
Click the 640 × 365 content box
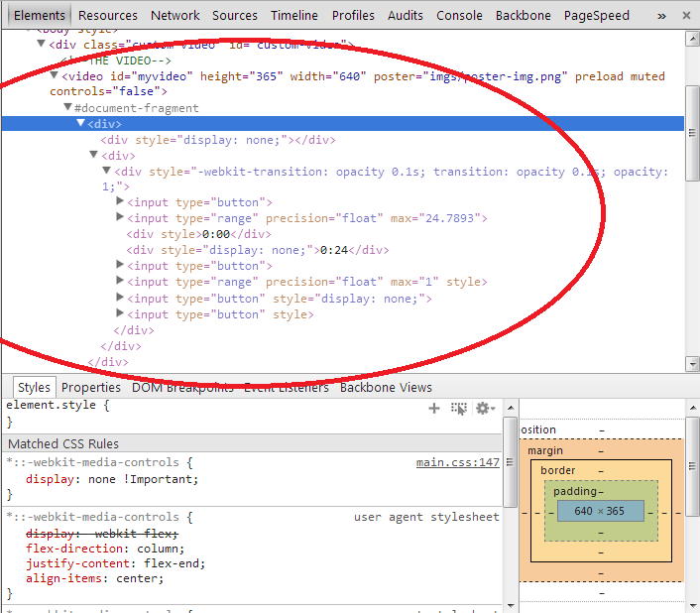[x=601, y=511]
